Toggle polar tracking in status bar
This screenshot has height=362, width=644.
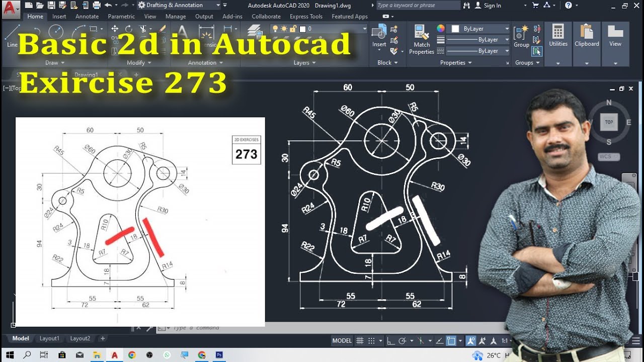click(x=402, y=340)
